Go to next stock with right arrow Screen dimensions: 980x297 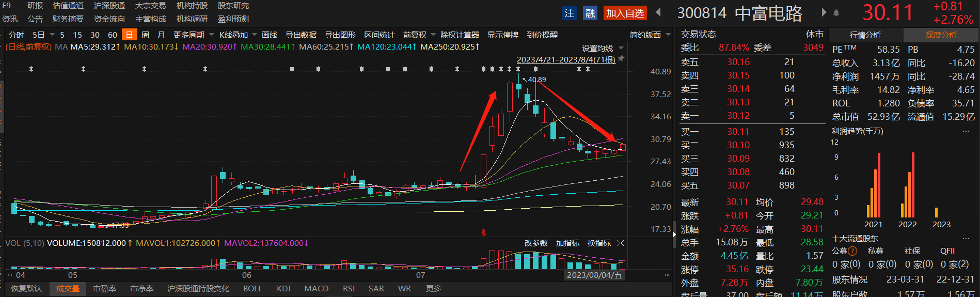824,12
